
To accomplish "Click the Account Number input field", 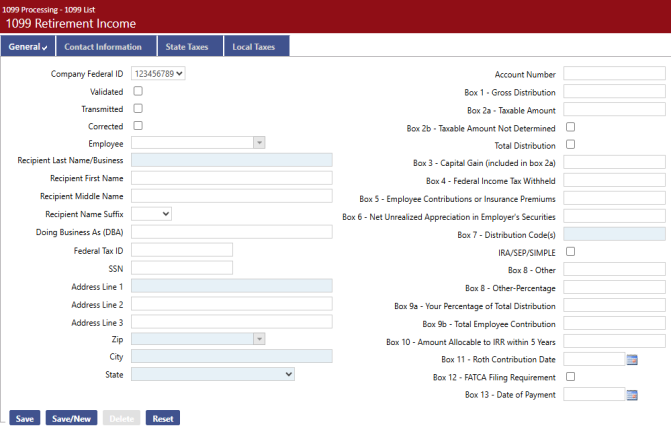I will coord(614,74).
